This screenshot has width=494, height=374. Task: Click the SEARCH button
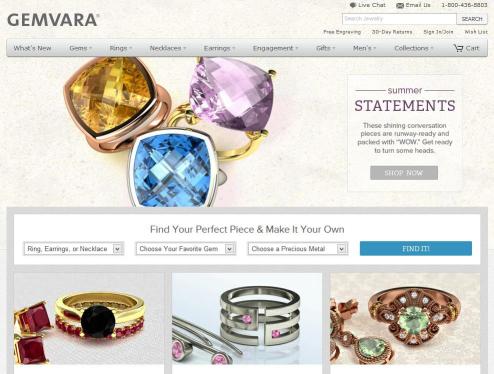(472, 19)
